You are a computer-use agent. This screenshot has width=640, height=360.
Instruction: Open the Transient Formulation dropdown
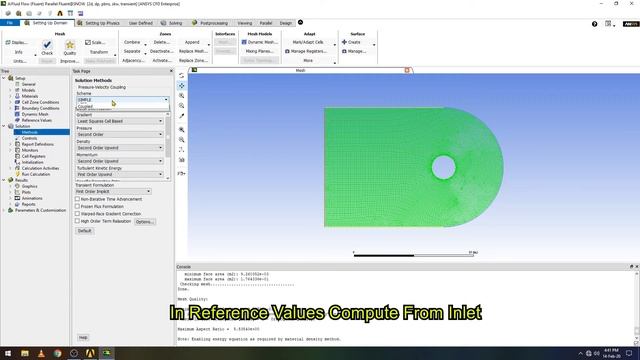click(x=113, y=191)
